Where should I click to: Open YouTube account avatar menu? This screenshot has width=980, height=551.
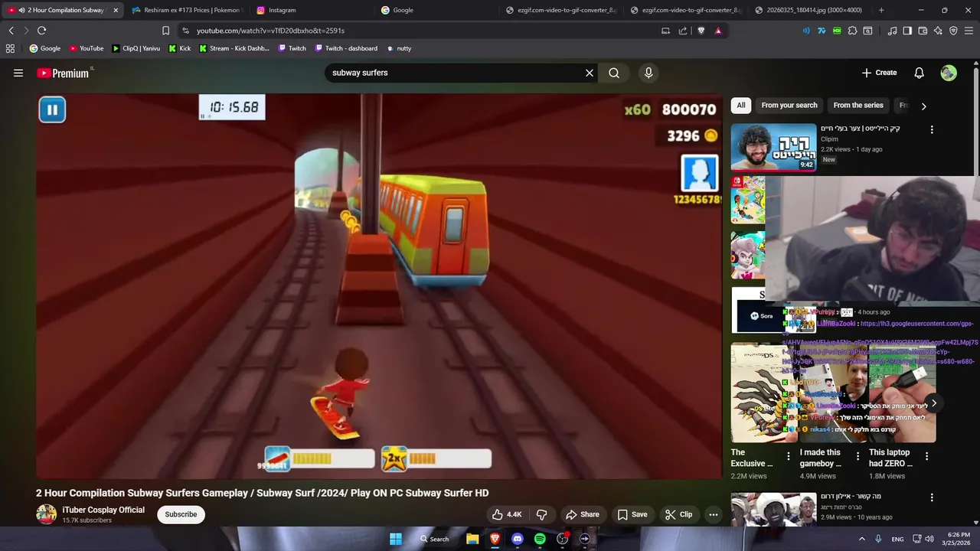pyautogui.click(x=949, y=73)
